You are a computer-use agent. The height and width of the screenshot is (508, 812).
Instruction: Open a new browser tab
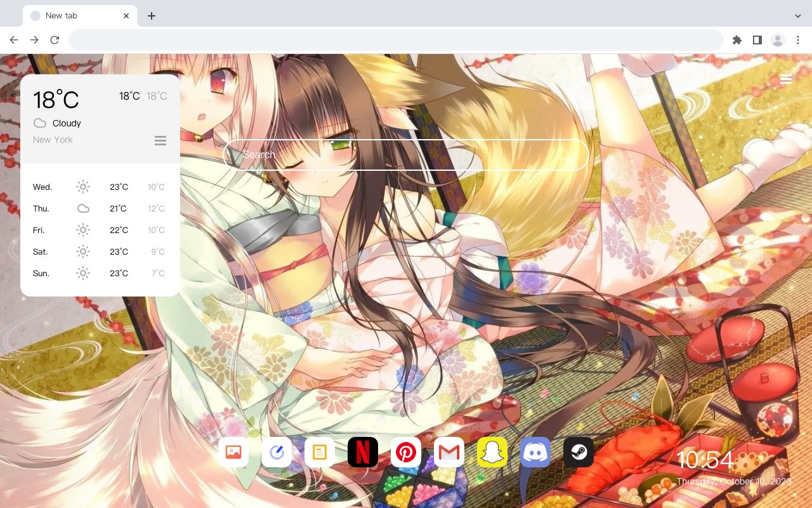(x=151, y=16)
